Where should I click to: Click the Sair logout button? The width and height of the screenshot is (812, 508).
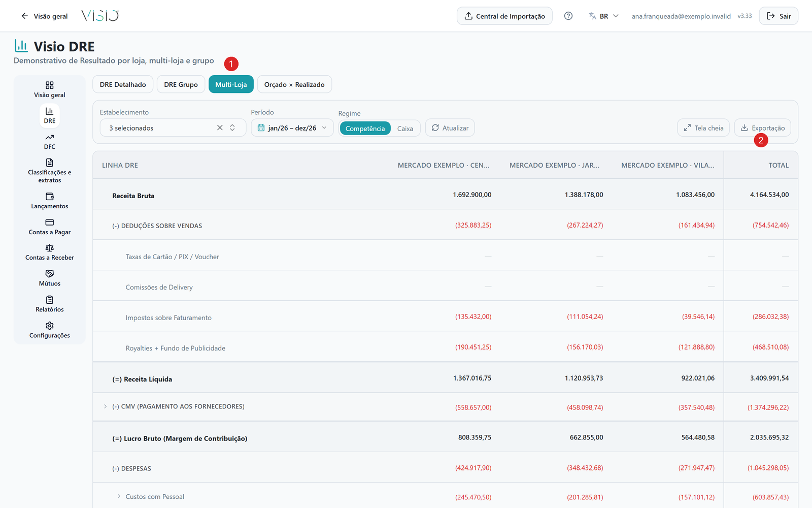pos(779,16)
